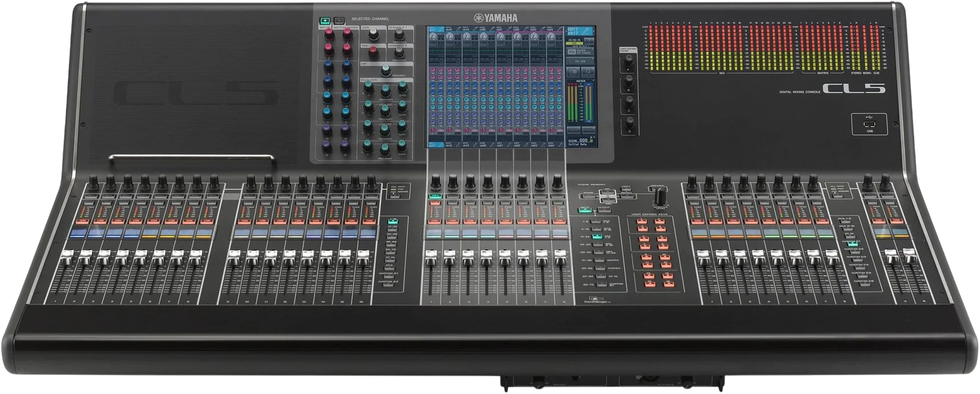Turn user defined knob C
980x394 pixels.
pos(629,102)
